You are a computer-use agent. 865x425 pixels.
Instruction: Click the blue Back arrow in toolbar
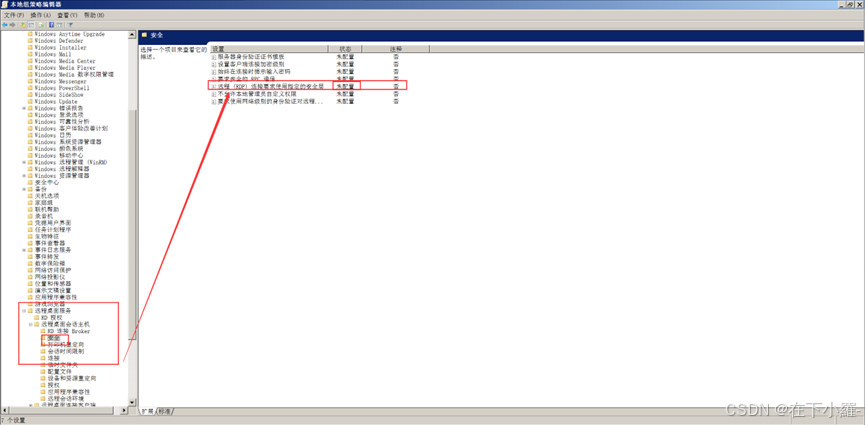coord(5,25)
